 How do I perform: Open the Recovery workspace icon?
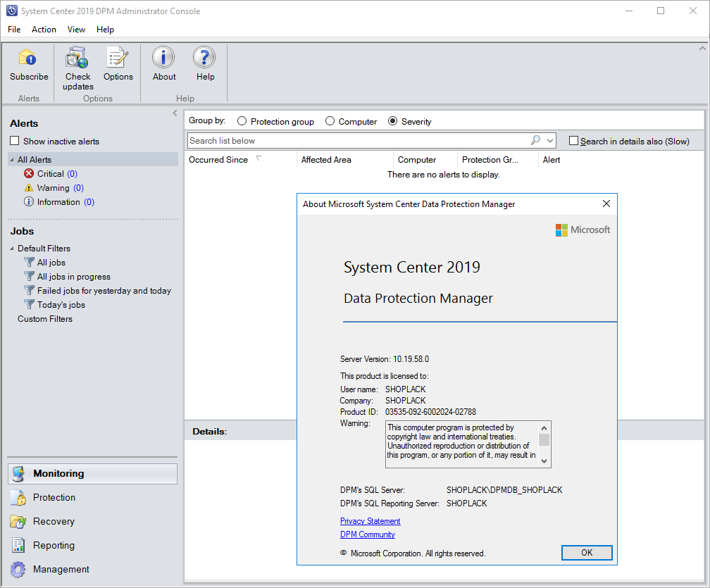click(18, 522)
